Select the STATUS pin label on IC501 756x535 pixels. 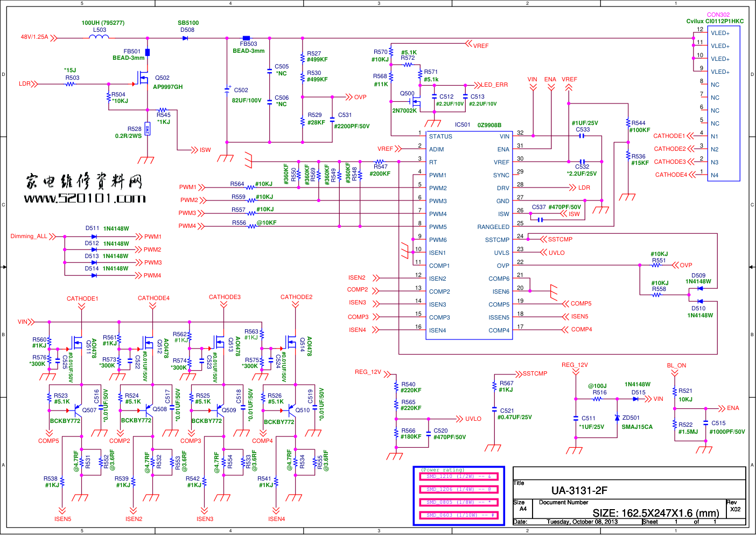[440, 136]
